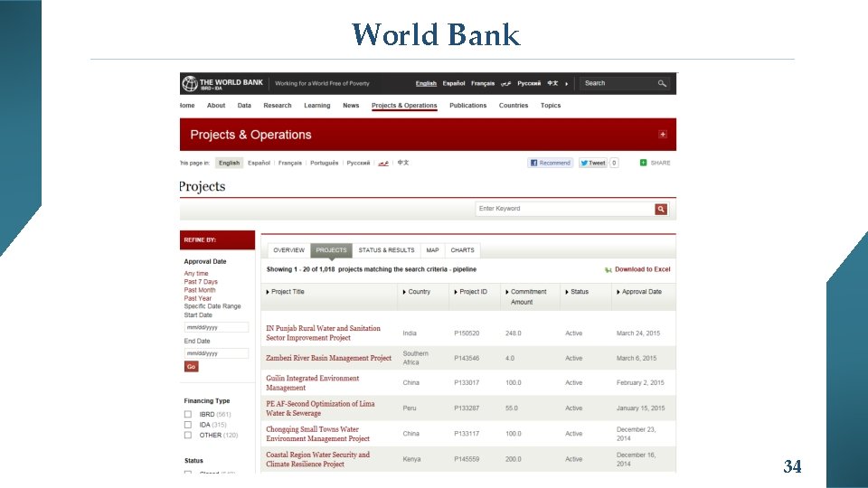Sort by Project Title column

[285, 292]
